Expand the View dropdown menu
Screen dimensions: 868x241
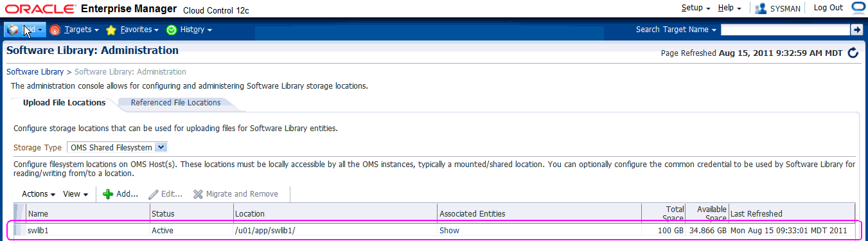coord(76,194)
